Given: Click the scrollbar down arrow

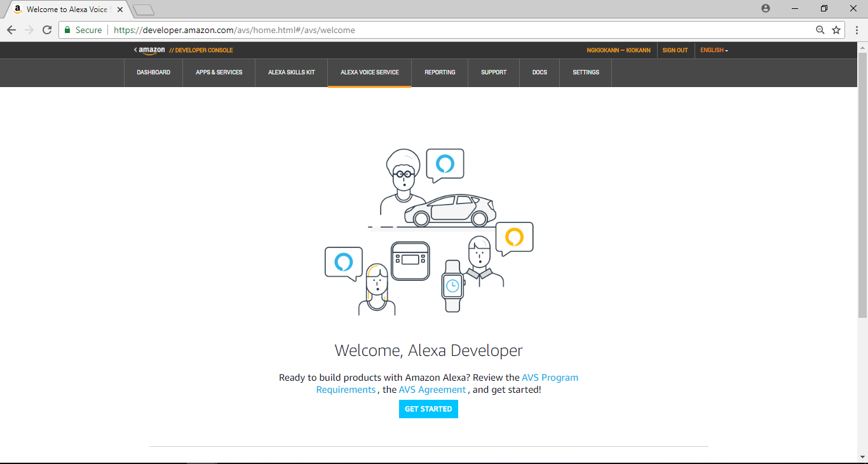Looking at the screenshot, I should coord(862,457).
